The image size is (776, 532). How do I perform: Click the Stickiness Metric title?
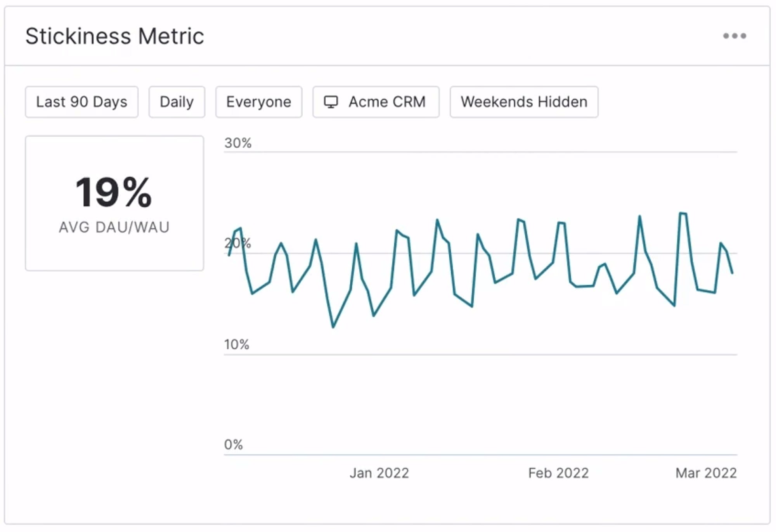114,36
